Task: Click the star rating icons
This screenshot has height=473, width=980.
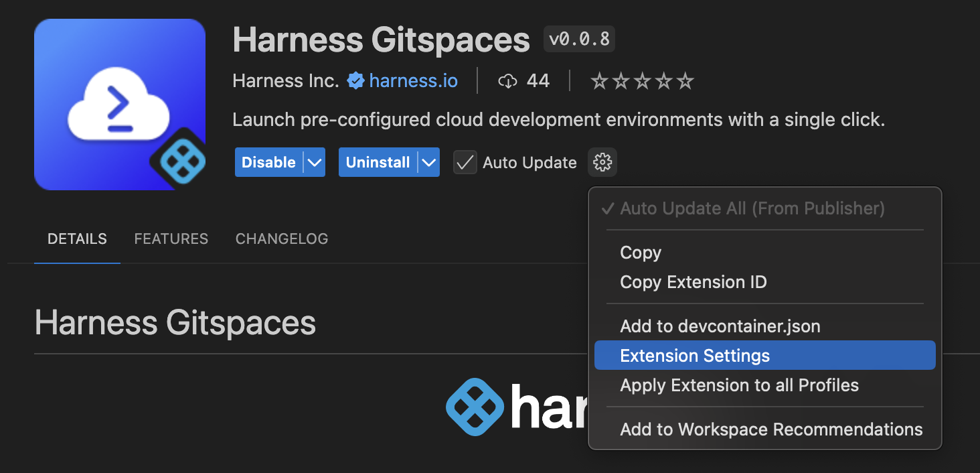Action: tap(642, 82)
